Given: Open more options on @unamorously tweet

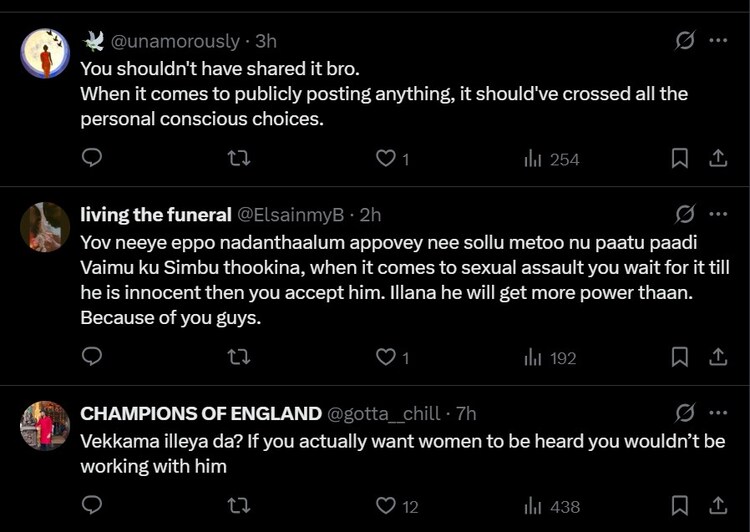Looking at the screenshot, I should (718, 41).
